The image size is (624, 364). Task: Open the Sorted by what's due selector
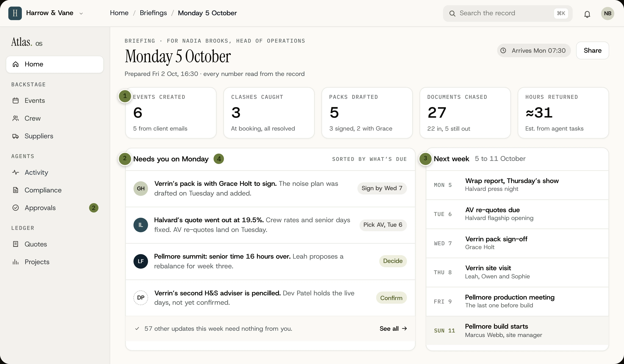[x=369, y=159]
